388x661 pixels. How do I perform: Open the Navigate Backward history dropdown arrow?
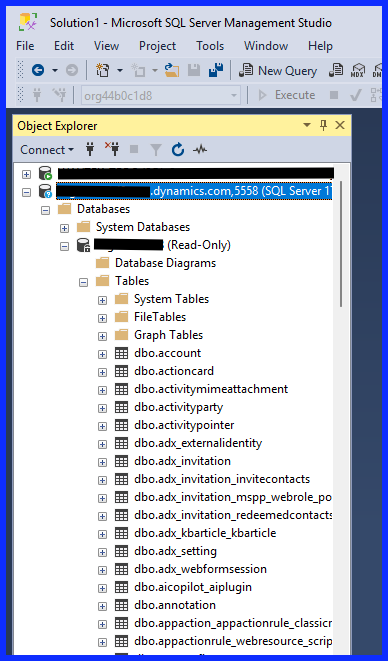click(x=55, y=70)
